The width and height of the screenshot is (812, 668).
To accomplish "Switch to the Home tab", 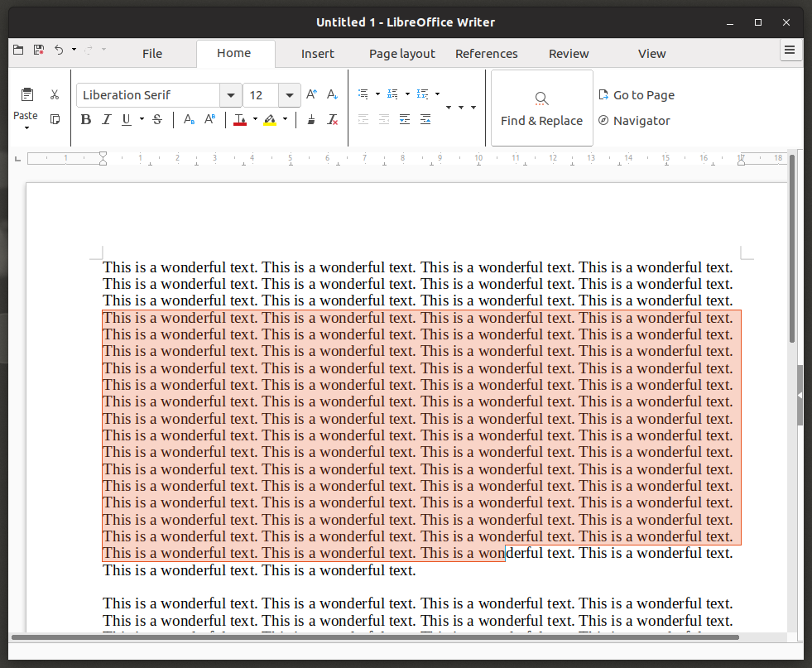I will pyautogui.click(x=234, y=53).
